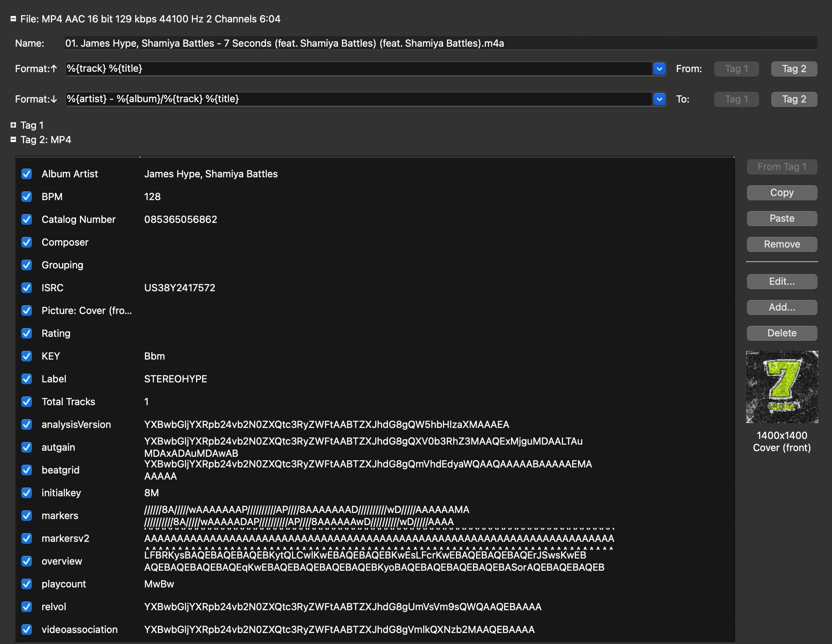832x644 pixels.
Task: Click the Delete button
Action: (x=781, y=333)
